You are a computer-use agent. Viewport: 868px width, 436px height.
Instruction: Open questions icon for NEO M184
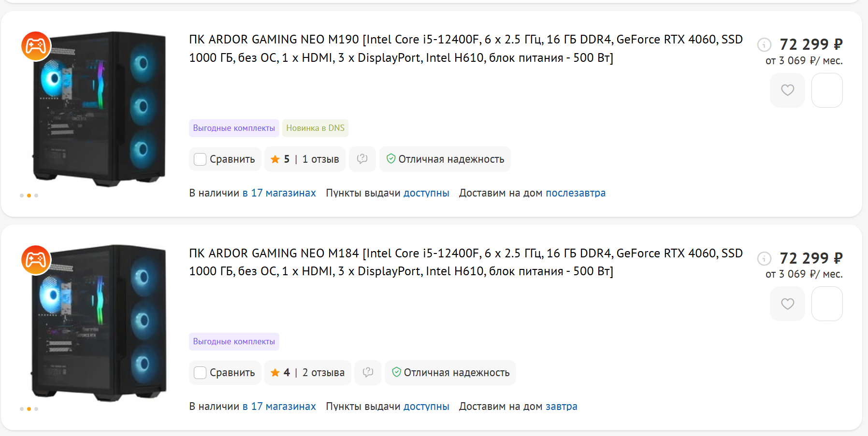(x=368, y=372)
